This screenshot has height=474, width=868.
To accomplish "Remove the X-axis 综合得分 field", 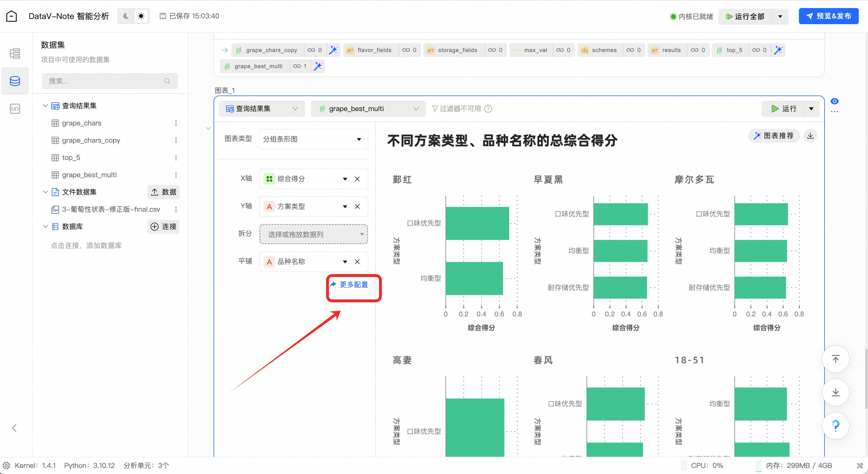I will tap(357, 179).
